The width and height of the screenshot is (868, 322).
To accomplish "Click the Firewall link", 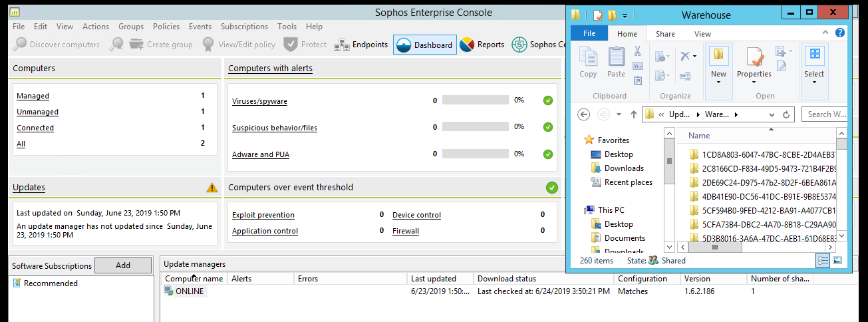I will click(x=406, y=231).
